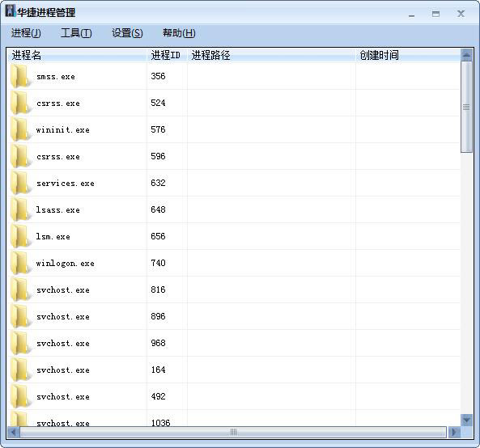Click the folder icon beside winlogon.exe
480x448 pixels.
[21, 263]
